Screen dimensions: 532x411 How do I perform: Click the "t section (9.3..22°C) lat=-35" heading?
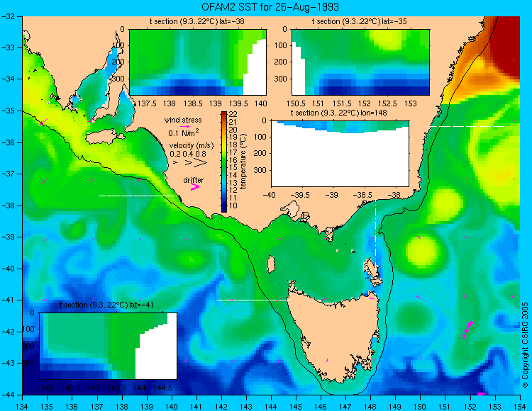click(360, 22)
